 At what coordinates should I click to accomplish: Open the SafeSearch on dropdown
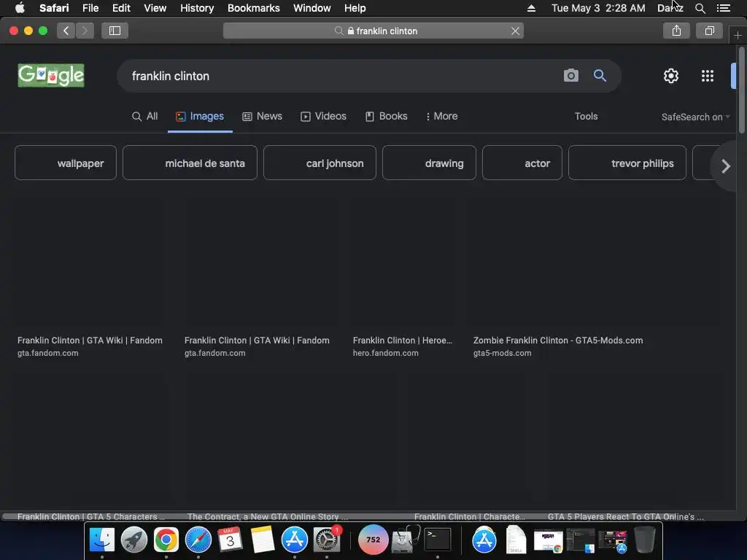pos(695,117)
